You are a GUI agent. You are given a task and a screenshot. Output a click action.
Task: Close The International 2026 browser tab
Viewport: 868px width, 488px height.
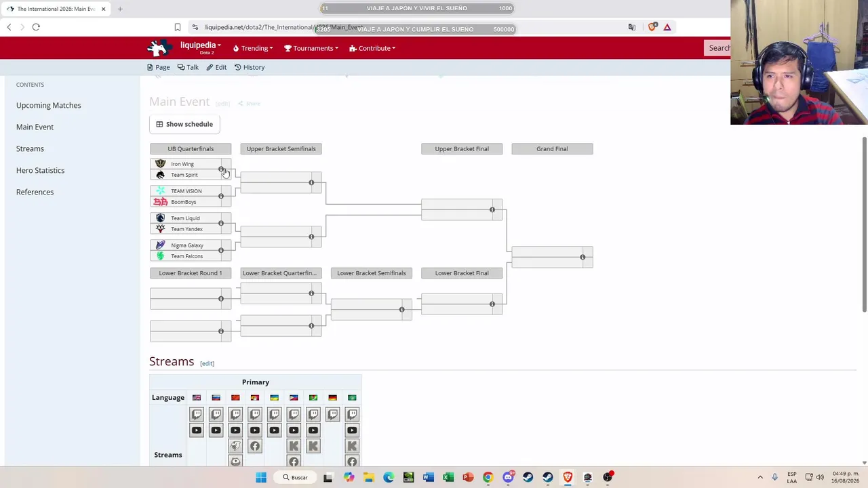103,9
